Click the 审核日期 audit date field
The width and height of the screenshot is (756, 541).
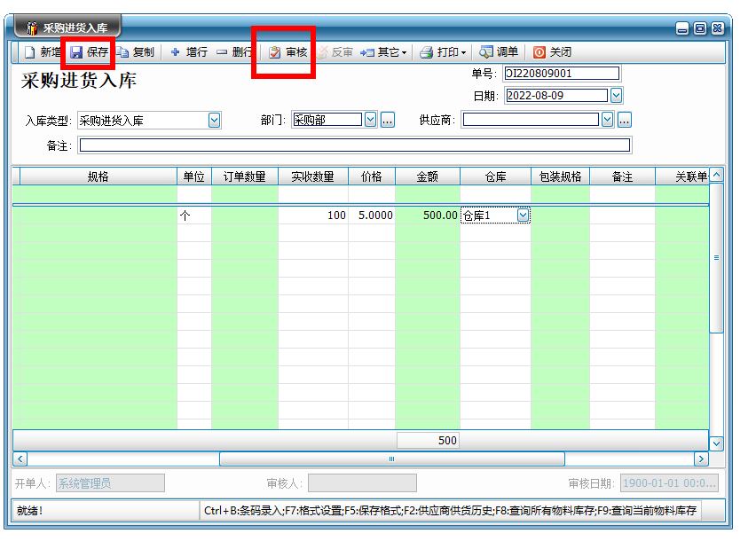(670, 483)
